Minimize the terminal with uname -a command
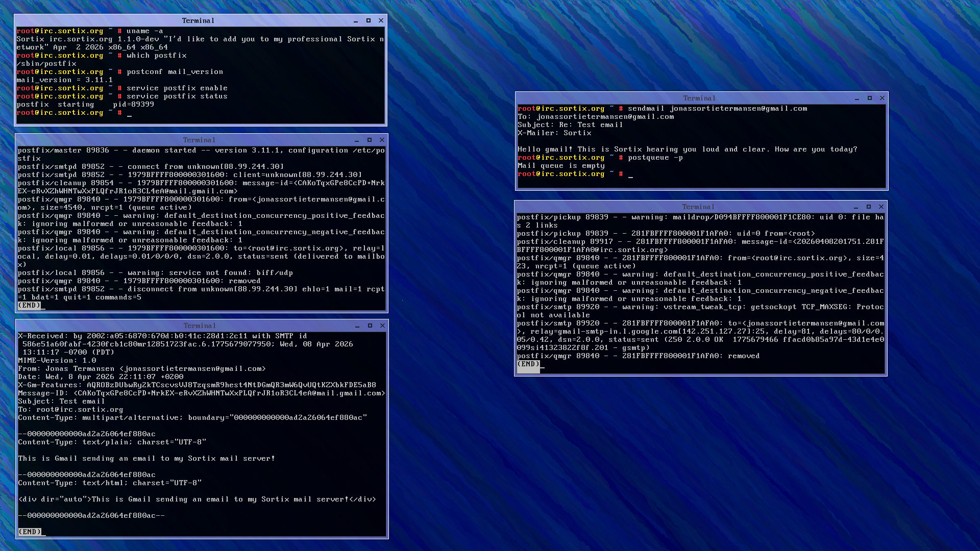The height and width of the screenshot is (551, 980). [356, 20]
